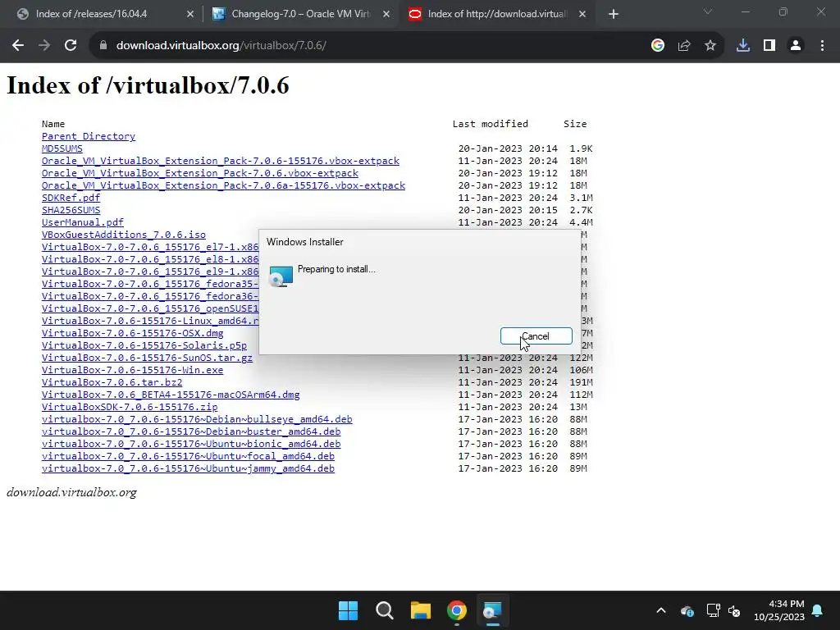This screenshot has height=630, width=840.
Task: Open the network status tray icon
Action: tap(713, 610)
